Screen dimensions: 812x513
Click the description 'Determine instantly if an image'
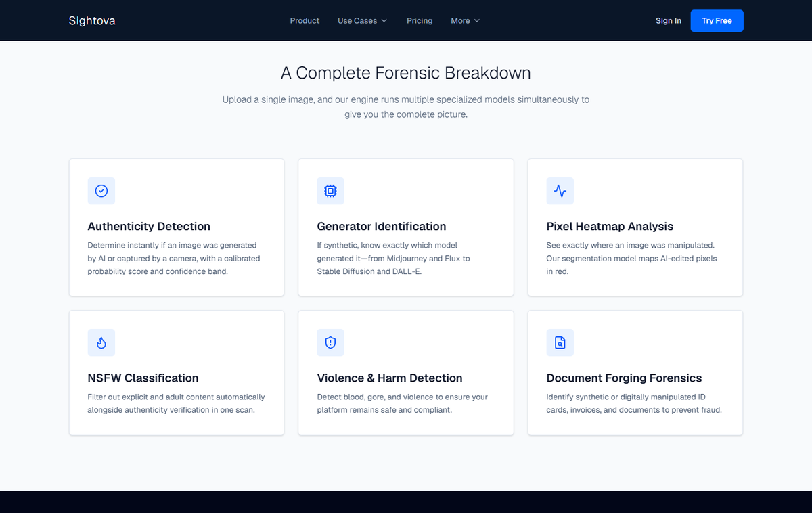coord(174,259)
